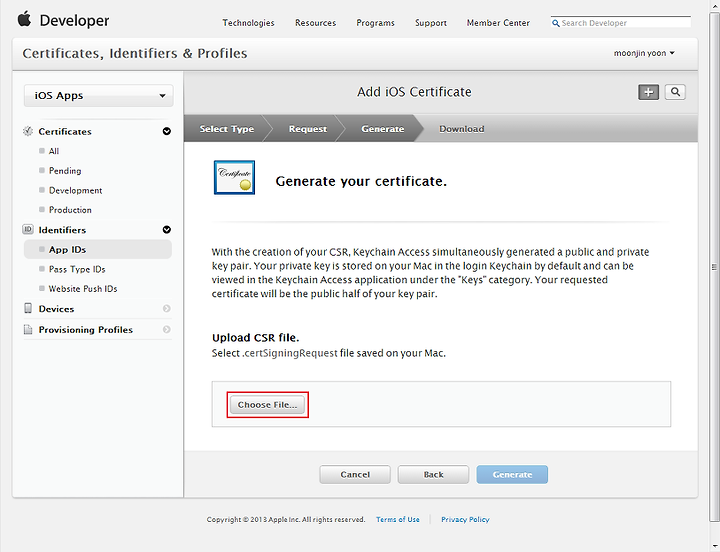This screenshot has height=552, width=720.
Task: Click the Identifiers sidebar heading
Action: coord(62,230)
